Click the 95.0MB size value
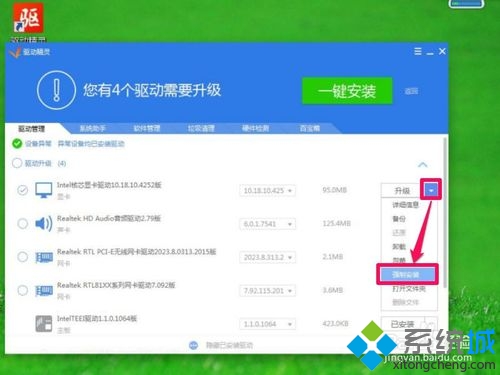This screenshot has height=375, width=500. pos(335,190)
